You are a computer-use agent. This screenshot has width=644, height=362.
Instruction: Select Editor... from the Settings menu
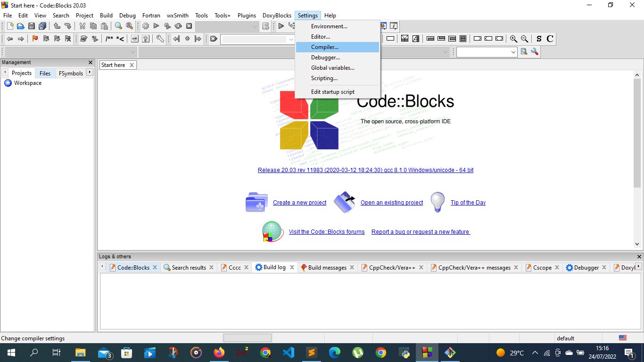coord(337,37)
